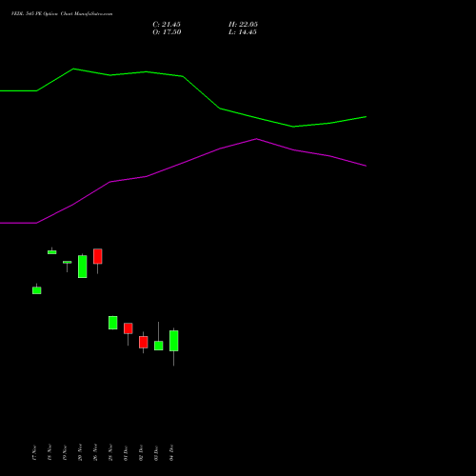Click the chart title 'FEDL 545 PE Option Chart'
This screenshot has height=476, width=476.
42,14
